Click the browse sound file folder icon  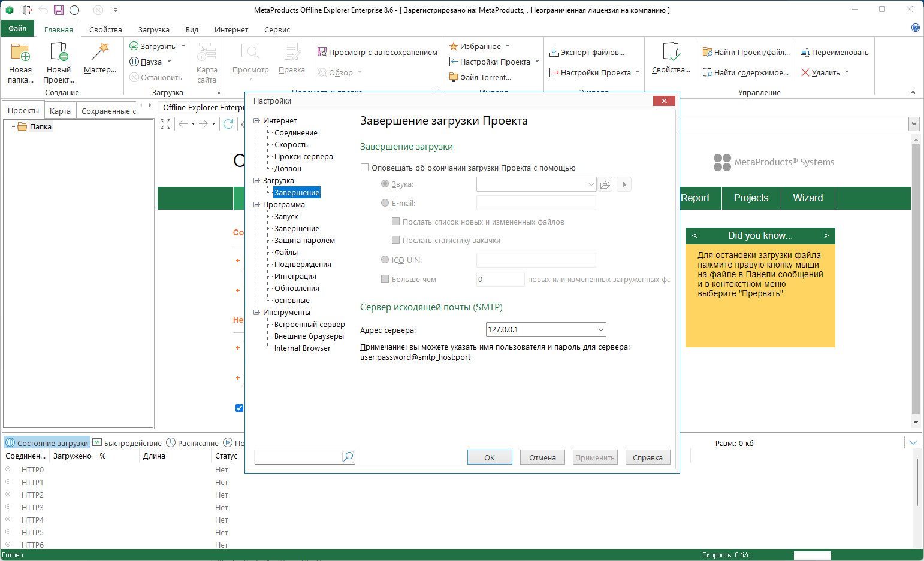pyautogui.click(x=605, y=184)
